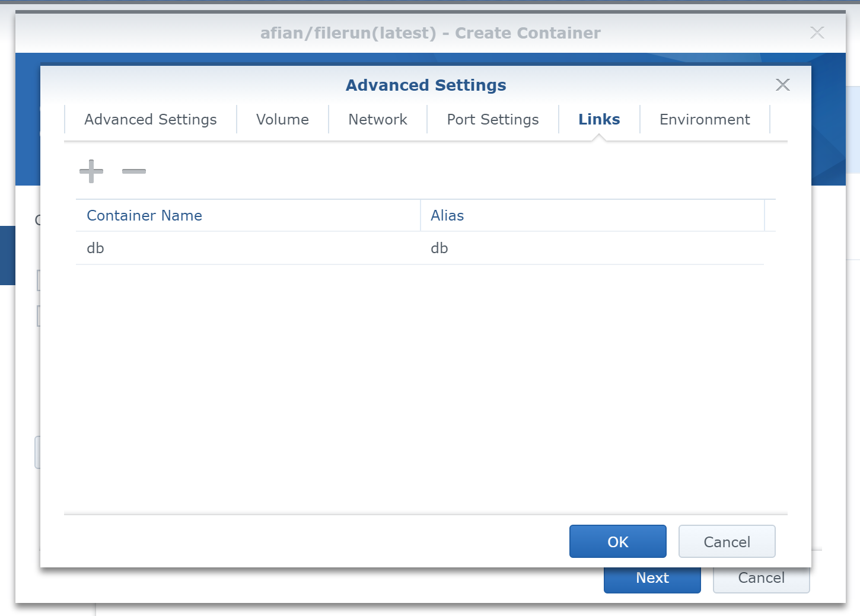Image resolution: width=860 pixels, height=616 pixels.
Task: Select the Port Settings tab
Action: 492,120
